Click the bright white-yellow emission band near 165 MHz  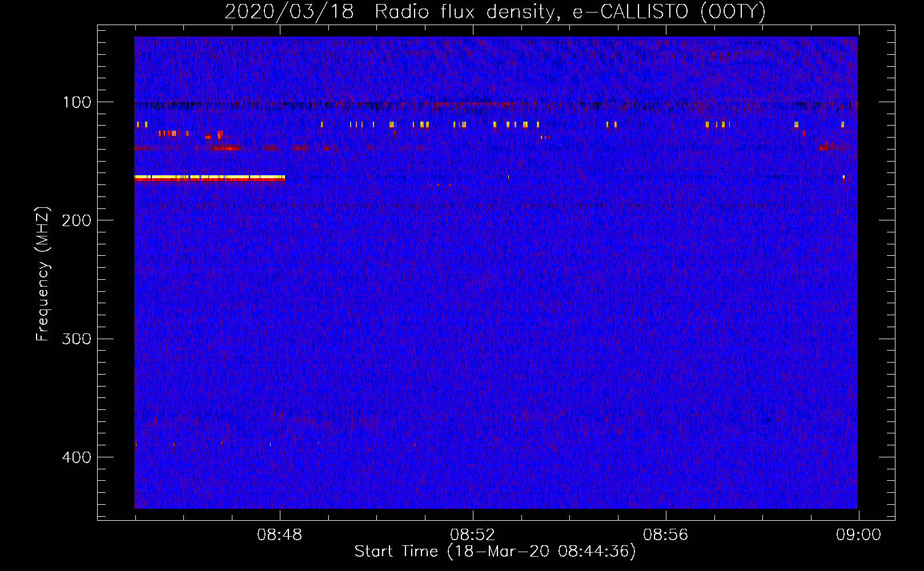point(210,178)
